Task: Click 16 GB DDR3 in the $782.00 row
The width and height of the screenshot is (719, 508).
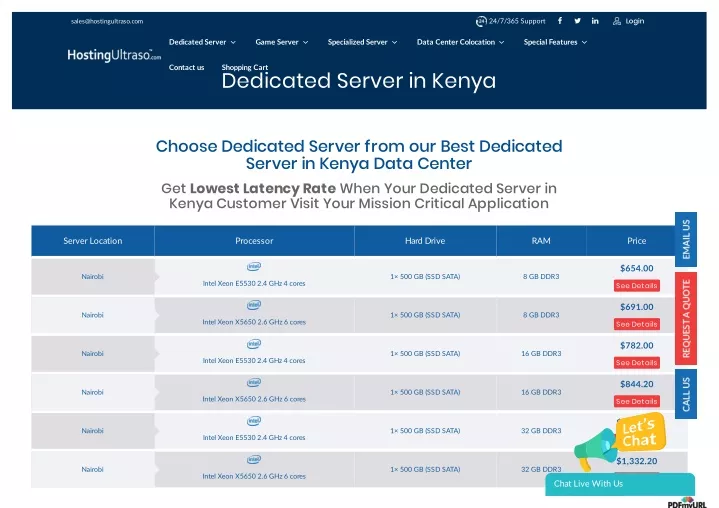Action: click(541, 353)
